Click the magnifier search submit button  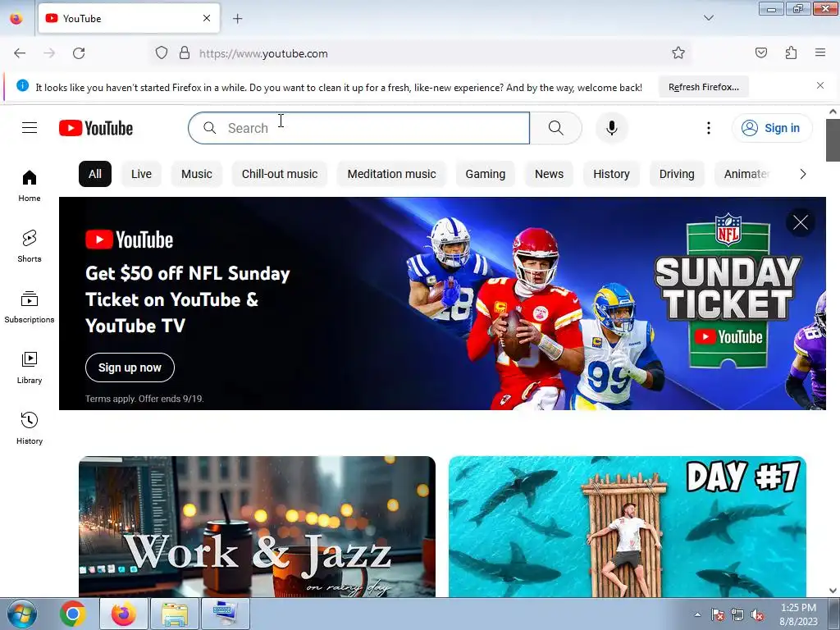[555, 128]
